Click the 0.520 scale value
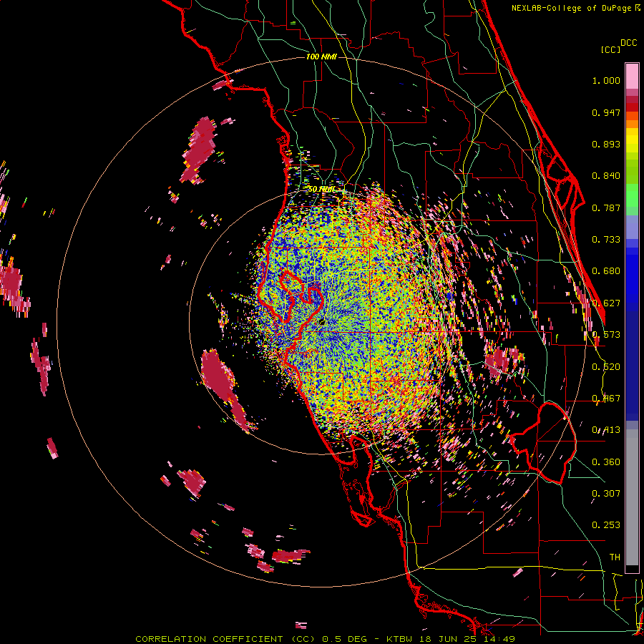Viewport: 644px width, 644px height. (x=606, y=367)
